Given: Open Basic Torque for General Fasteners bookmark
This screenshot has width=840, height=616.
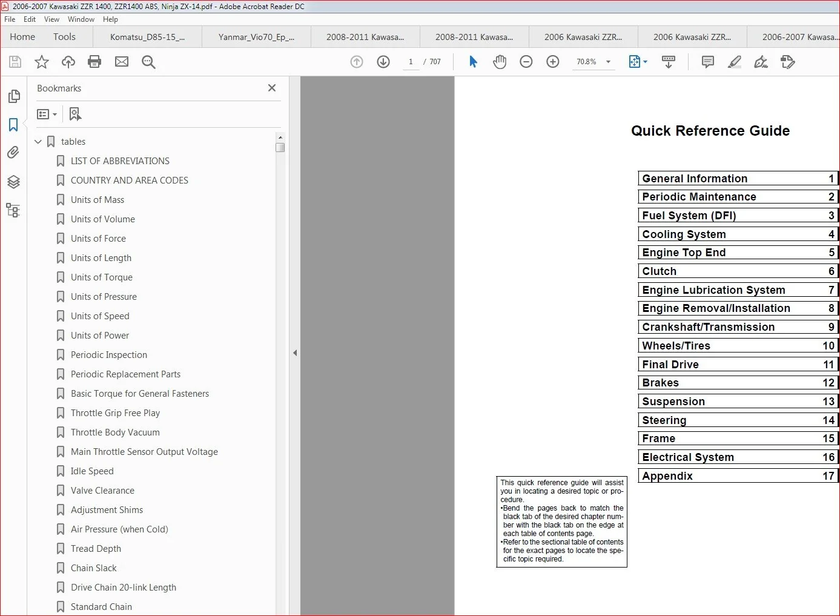Looking at the screenshot, I should [x=140, y=394].
